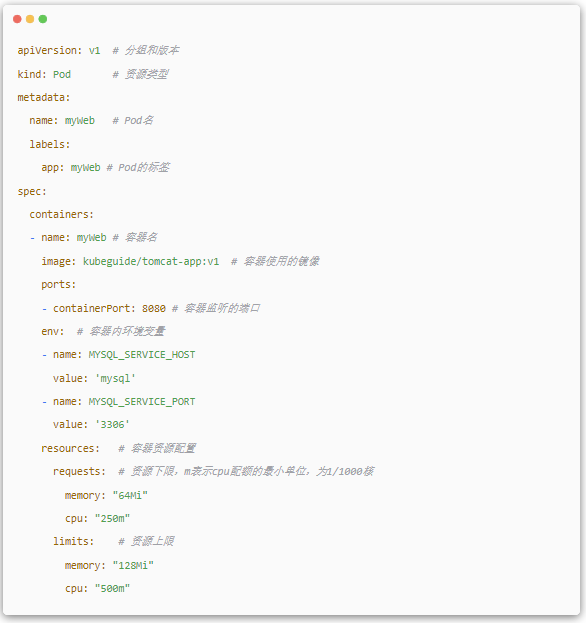The width and height of the screenshot is (586, 623).
Task: Click the ports: key
Action: pyautogui.click(x=58, y=285)
